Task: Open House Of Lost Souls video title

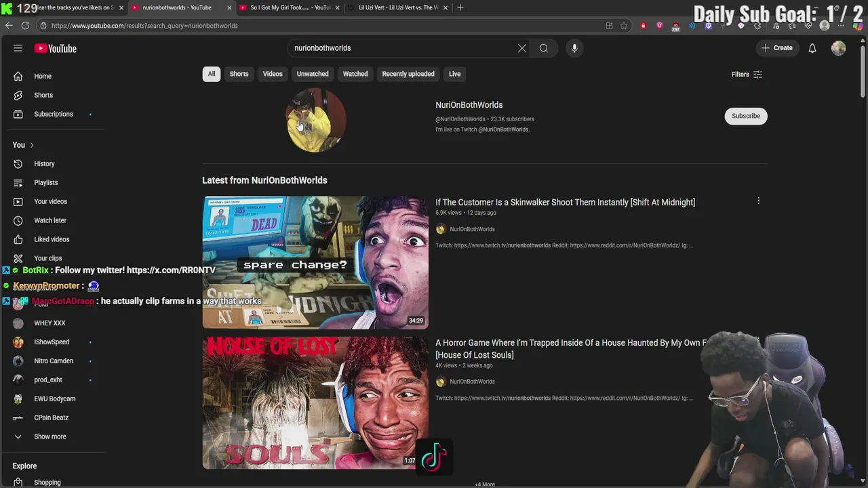Action: (x=571, y=349)
